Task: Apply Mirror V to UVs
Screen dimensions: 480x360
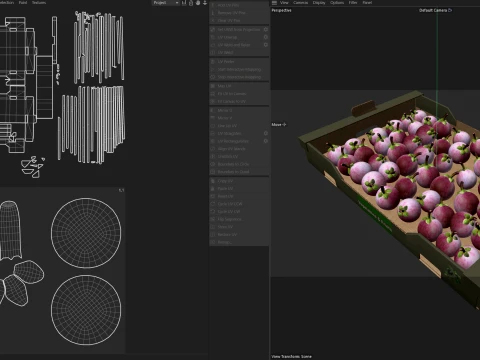Action: tap(239, 118)
